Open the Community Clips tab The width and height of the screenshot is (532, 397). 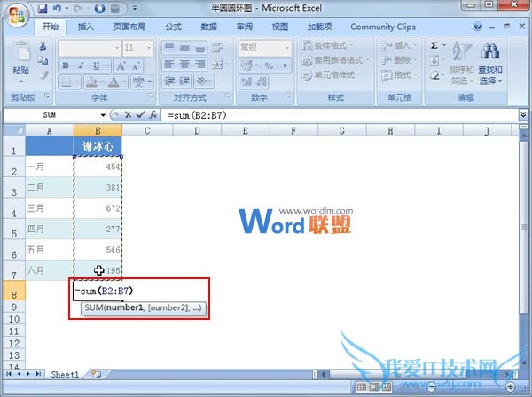click(x=383, y=27)
